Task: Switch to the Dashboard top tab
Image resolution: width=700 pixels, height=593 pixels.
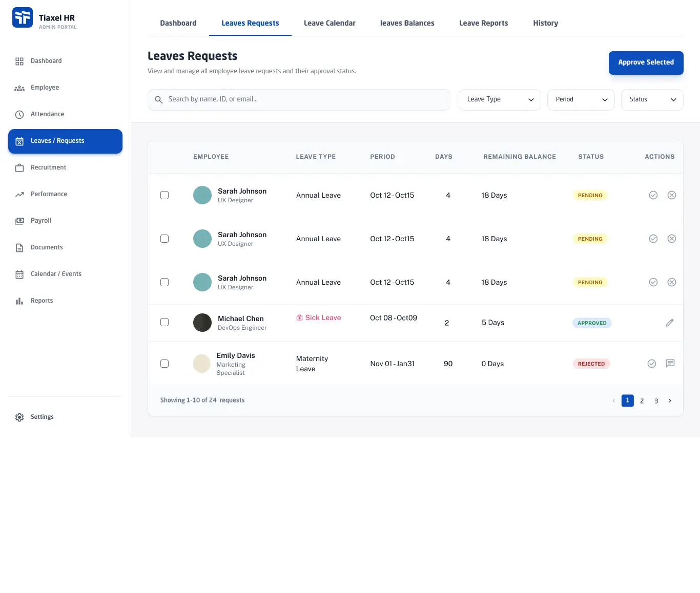Action: coord(178,23)
